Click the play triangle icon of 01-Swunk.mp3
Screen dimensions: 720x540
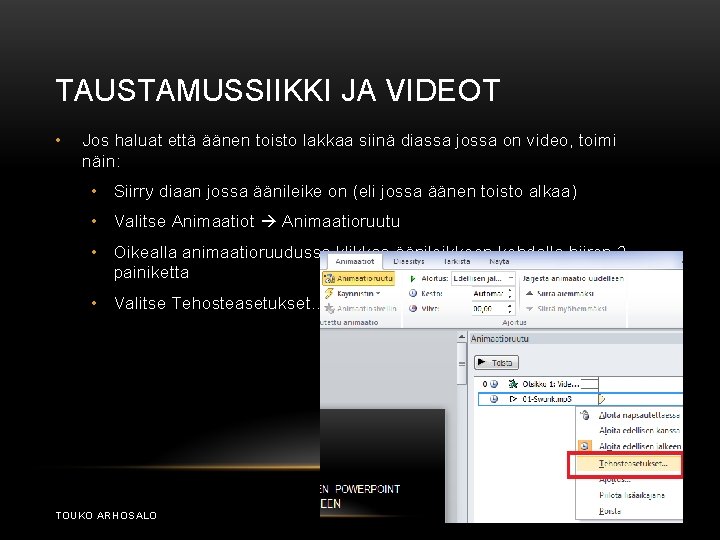click(513, 399)
